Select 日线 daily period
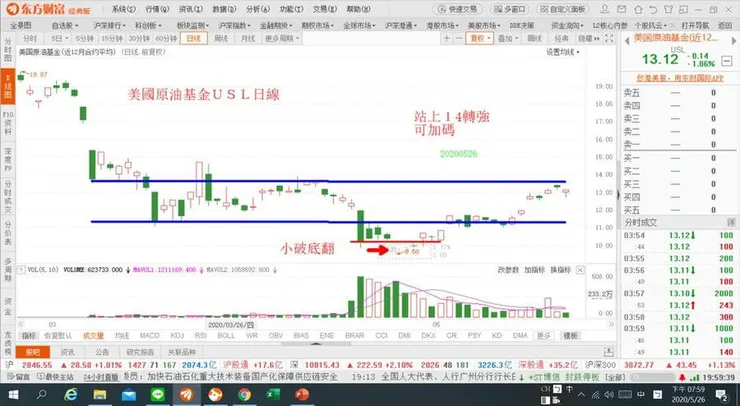740x406 pixels. [193, 38]
